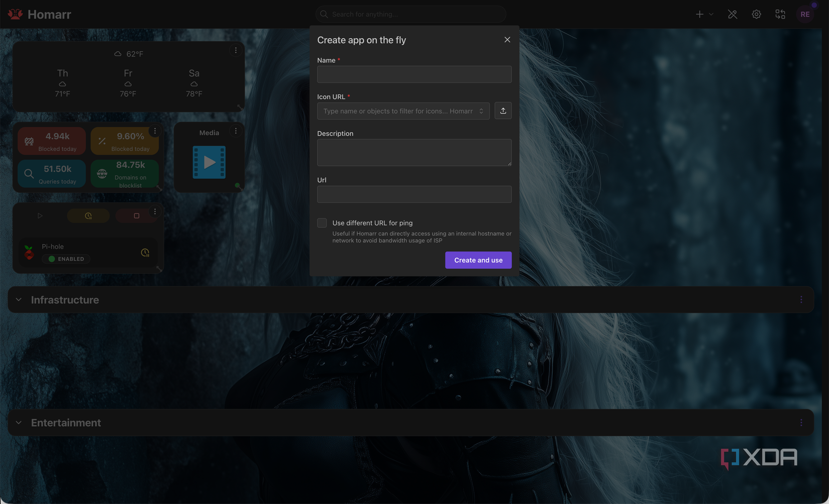Open the Icon URL selection dropdown
829x504 pixels.
pyautogui.click(x=403, y=111)
